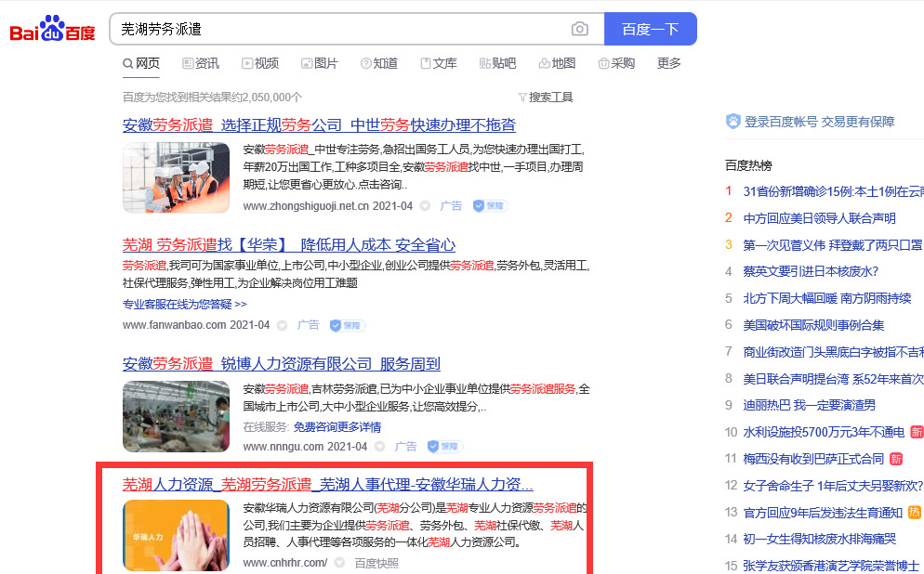Click the paw icon beside 登录百度帐号
Viewport: 924px width, 574px height.
[x=733, y=122]
